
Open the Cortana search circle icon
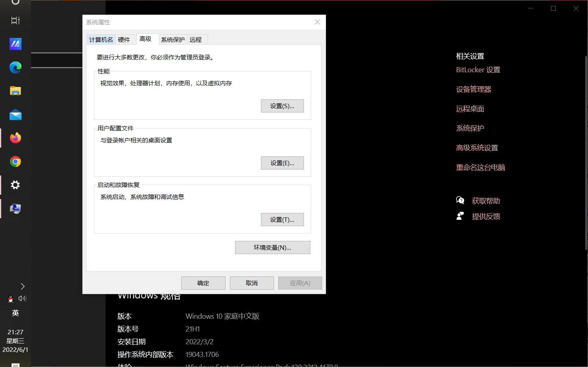(16, 1)
